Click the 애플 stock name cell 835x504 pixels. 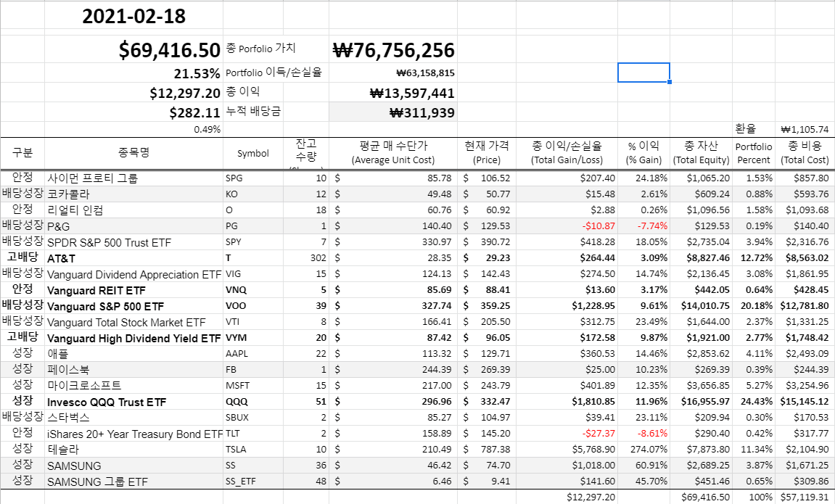133,353
